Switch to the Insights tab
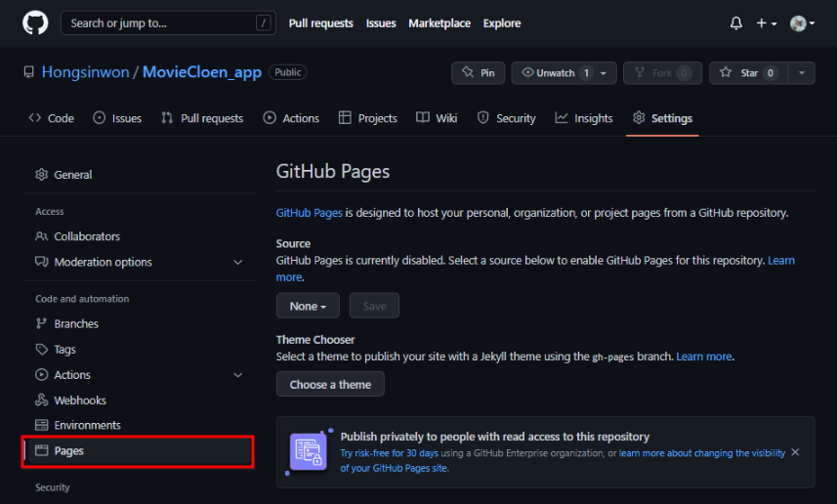 (583, 118)
